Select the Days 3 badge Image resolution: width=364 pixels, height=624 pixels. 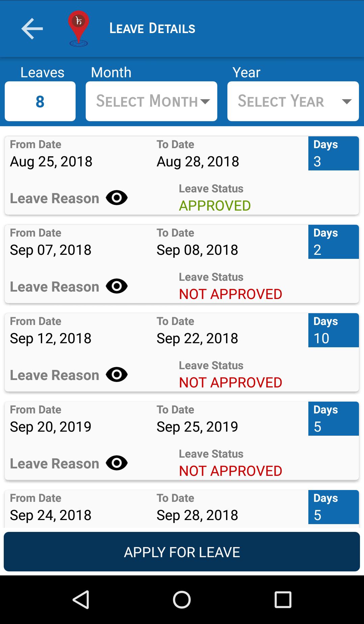[333, 154]
